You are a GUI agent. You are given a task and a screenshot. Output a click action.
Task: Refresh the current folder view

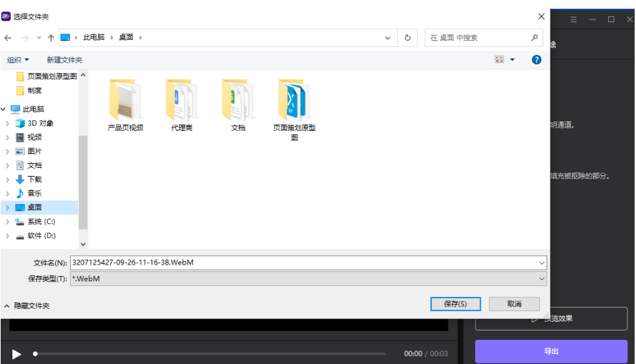(407, 38)
